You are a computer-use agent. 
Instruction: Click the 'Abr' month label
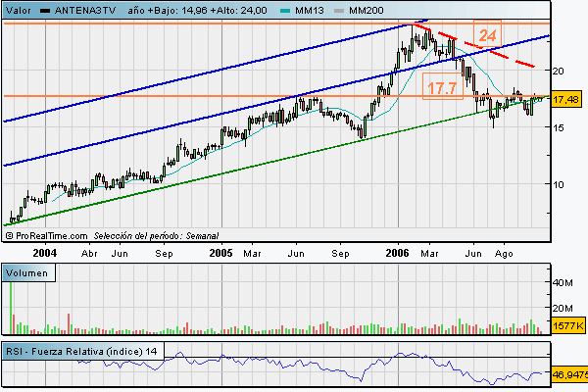(x=89, y=254)
